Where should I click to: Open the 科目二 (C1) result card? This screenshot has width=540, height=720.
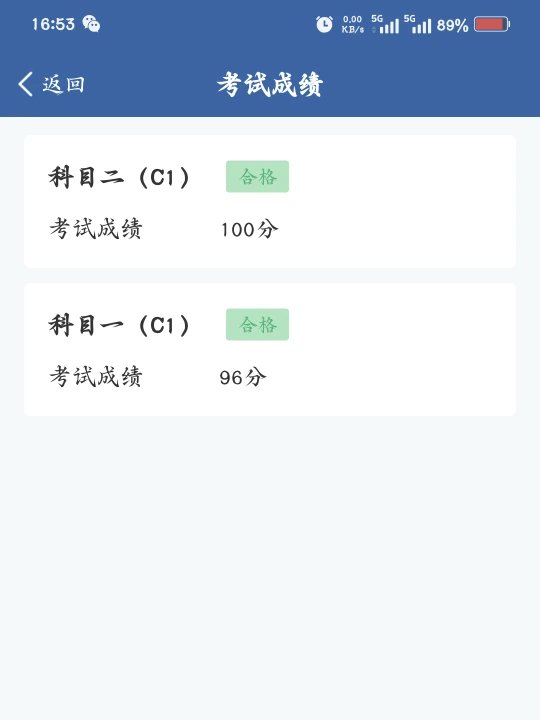tap(270, 202)
